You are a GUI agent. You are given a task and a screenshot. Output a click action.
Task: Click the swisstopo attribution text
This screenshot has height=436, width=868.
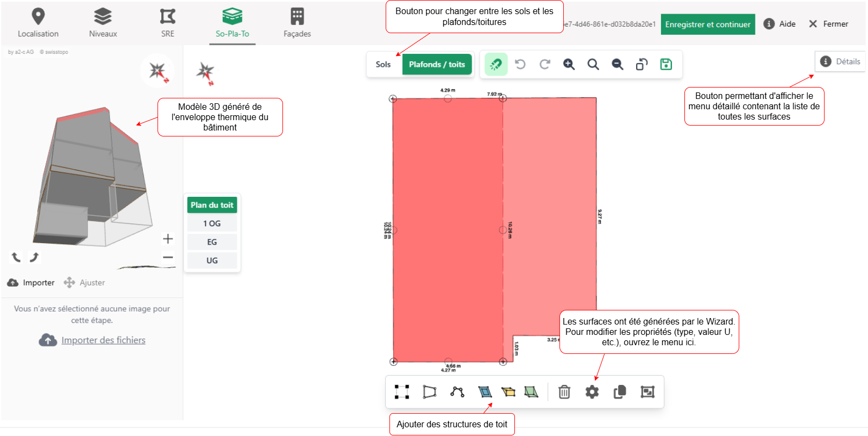tap(54, 52)
